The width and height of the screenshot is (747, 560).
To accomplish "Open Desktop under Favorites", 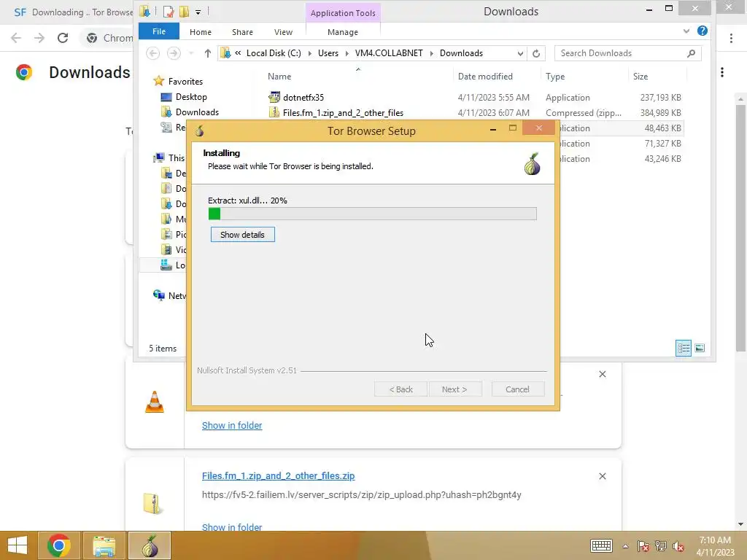I will pyautogui.click(x=191, y=97).
